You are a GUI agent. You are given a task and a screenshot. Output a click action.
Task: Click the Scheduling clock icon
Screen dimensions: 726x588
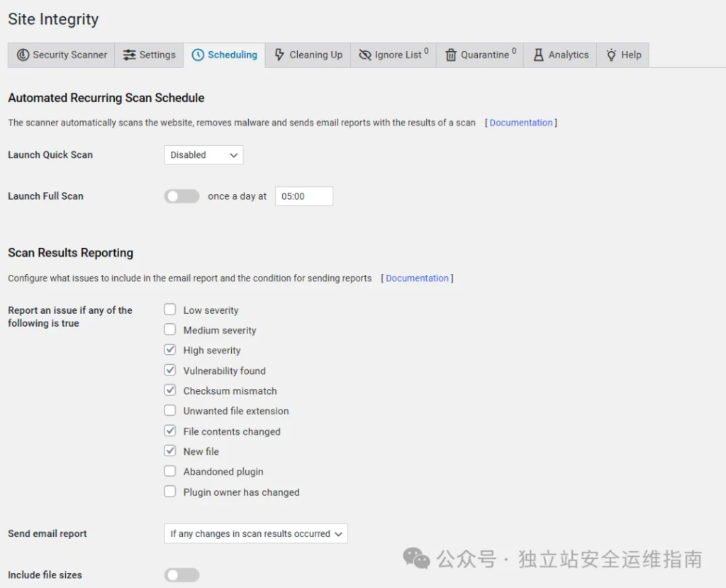tap(198, 55)
